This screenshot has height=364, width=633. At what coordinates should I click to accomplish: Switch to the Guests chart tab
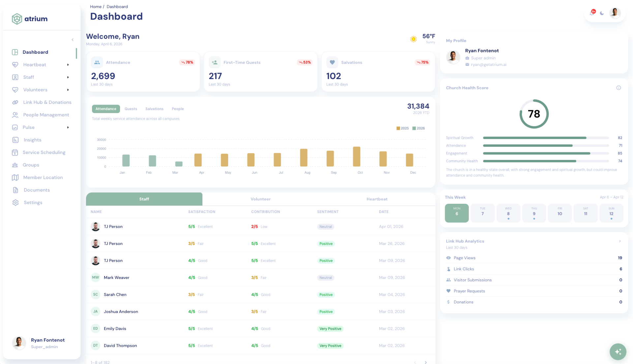point(131,109)
